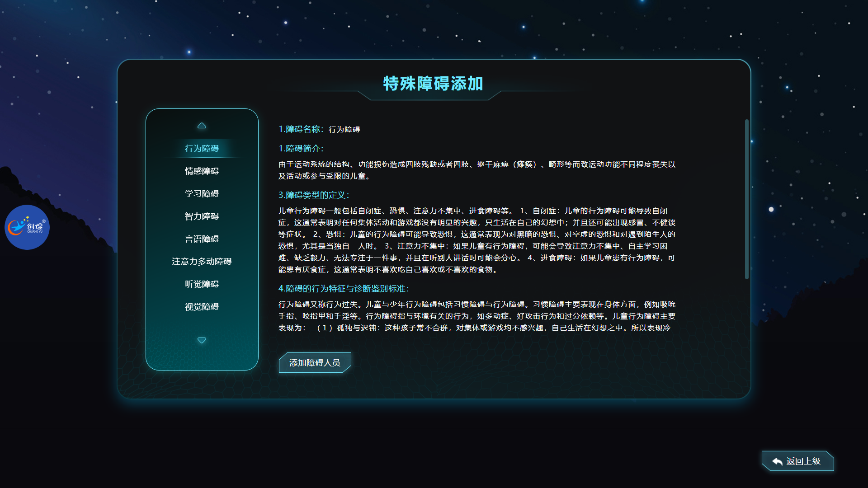The height and width of the screenshot is (488, 868).
Task: Select 听觉障碍 in the sidebar
Action: point(202,284)
